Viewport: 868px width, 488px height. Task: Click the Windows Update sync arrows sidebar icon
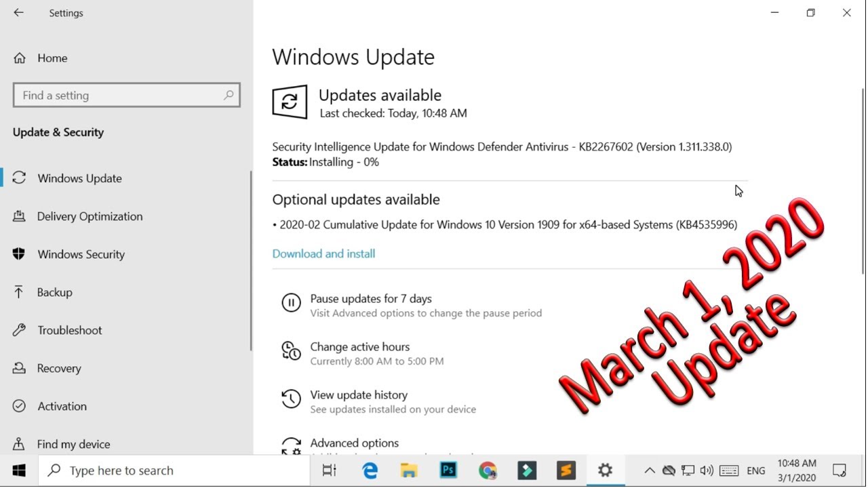pyautogui.click(x=19, y=178)
